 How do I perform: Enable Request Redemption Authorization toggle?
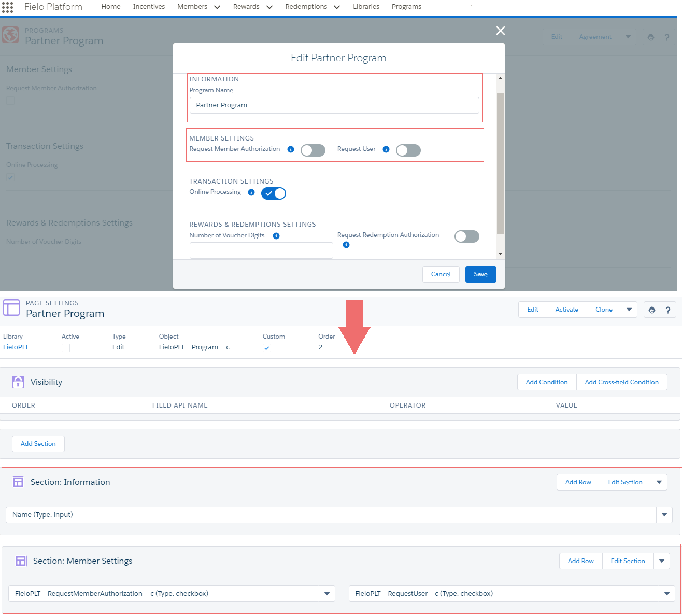tap(467, 236)
